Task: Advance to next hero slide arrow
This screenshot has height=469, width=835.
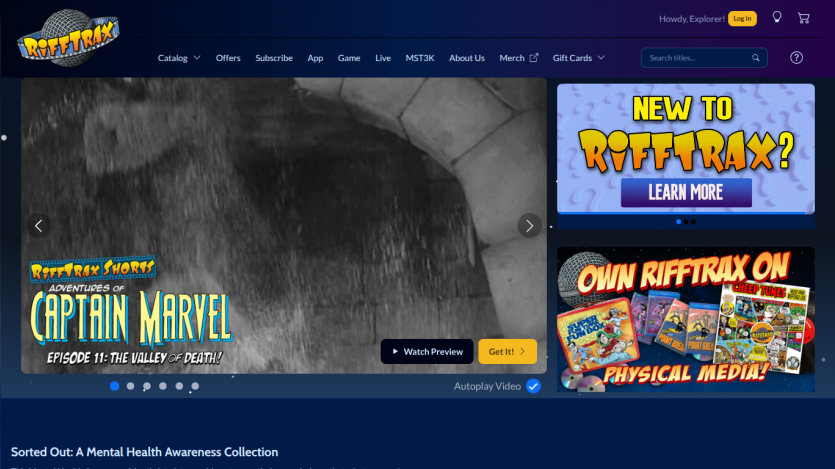Action: (529, 226)
